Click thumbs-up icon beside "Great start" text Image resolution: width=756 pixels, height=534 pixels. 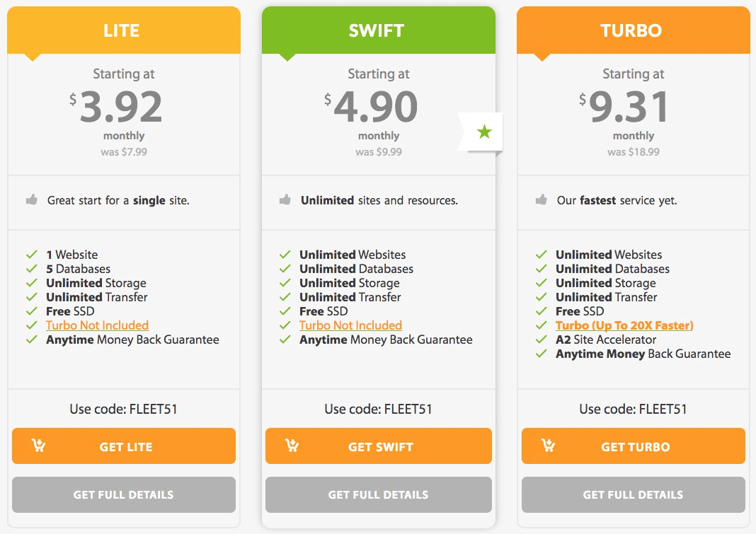(x=32, y=200)
